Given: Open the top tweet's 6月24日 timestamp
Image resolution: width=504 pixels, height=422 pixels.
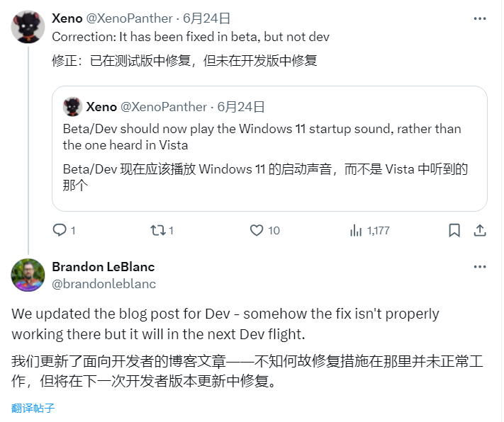Looking at the screenshot, I should tap(206, 18).
